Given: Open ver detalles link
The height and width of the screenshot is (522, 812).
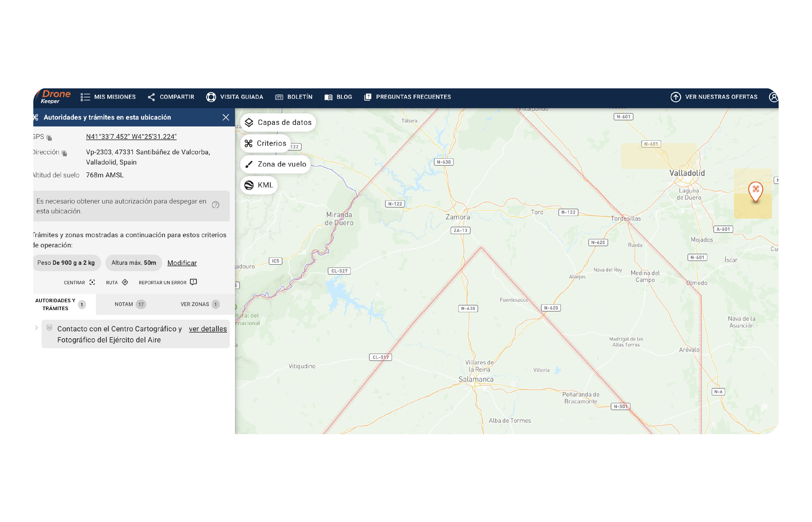Looking at the screenshot, I should [208, 329].
